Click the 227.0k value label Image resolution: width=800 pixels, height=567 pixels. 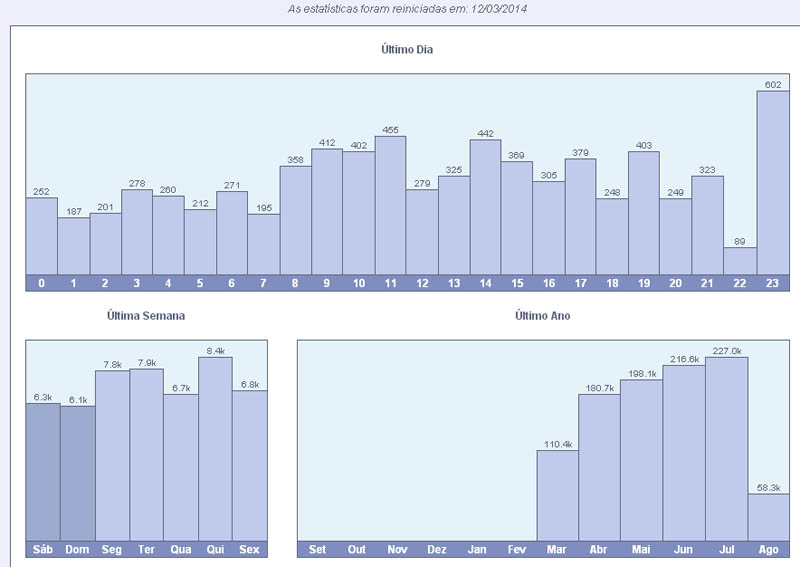pyautogui.click(x=727, y=351)
